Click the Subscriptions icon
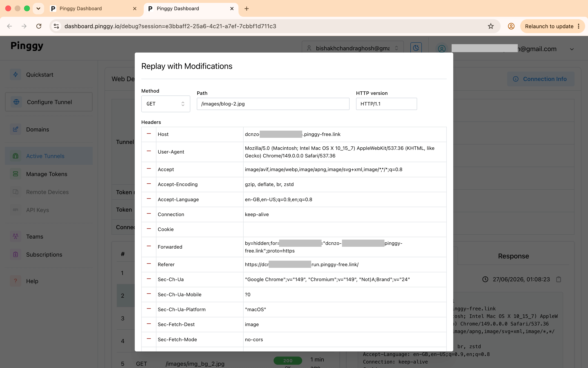The height and width of the screenshot is (368, 588). pos(16,254)
